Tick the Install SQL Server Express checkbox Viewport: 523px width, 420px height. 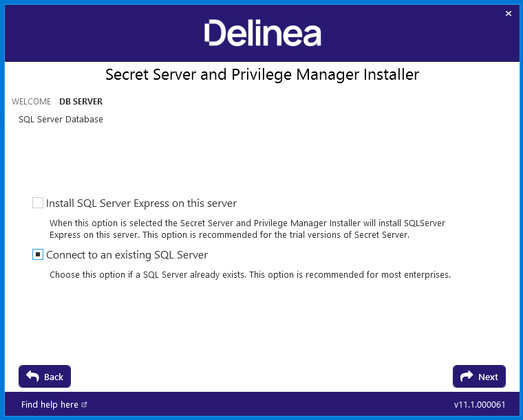point(38,203)
